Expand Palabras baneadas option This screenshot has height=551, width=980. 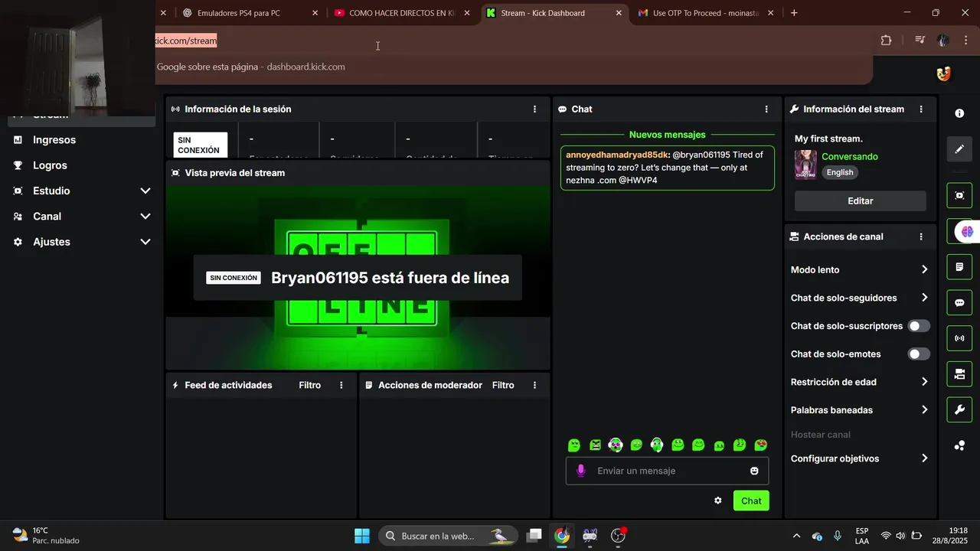(x=860, y=410)
